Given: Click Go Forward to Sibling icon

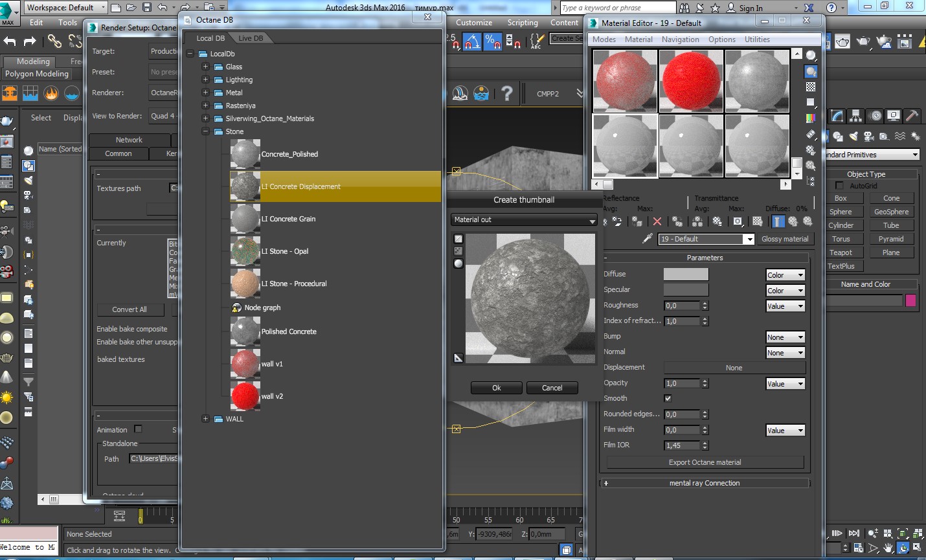Looking at the screenshot, I should (x=807, y=221).
